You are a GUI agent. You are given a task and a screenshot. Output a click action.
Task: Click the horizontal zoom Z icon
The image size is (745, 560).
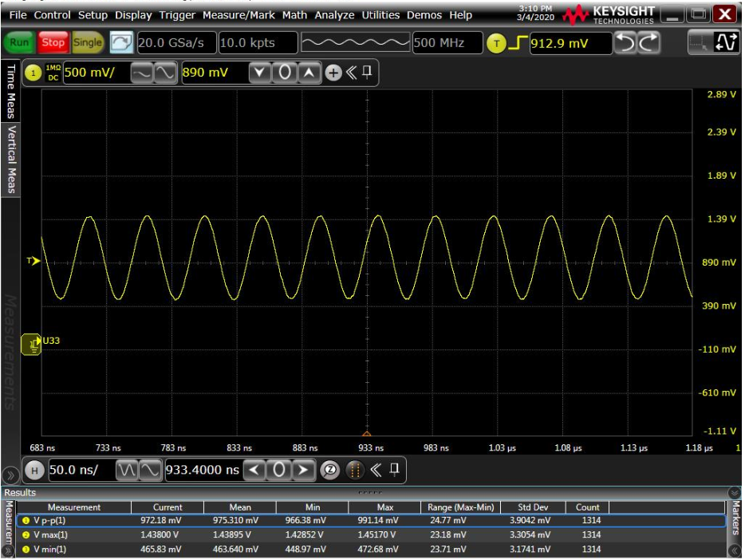pos(329,470)
